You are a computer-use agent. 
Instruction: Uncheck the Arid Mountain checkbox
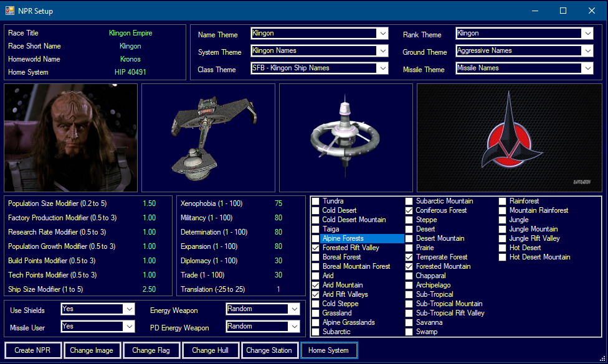316,285
